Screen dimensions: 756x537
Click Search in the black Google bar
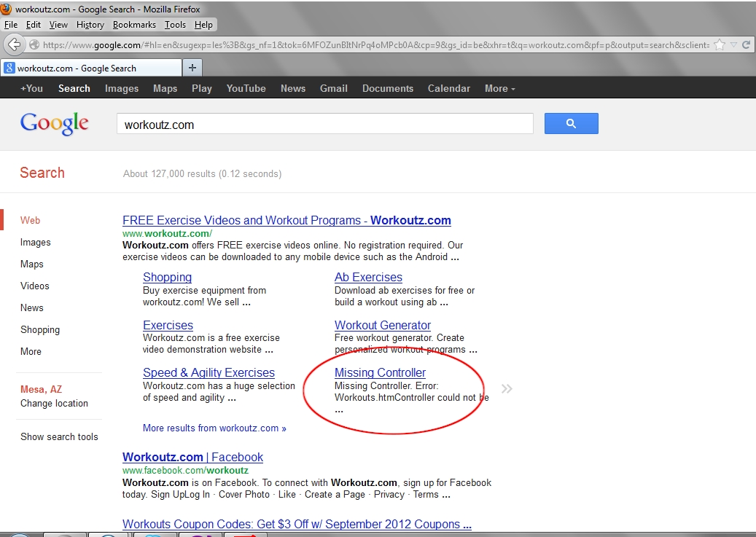click(74, 88)
